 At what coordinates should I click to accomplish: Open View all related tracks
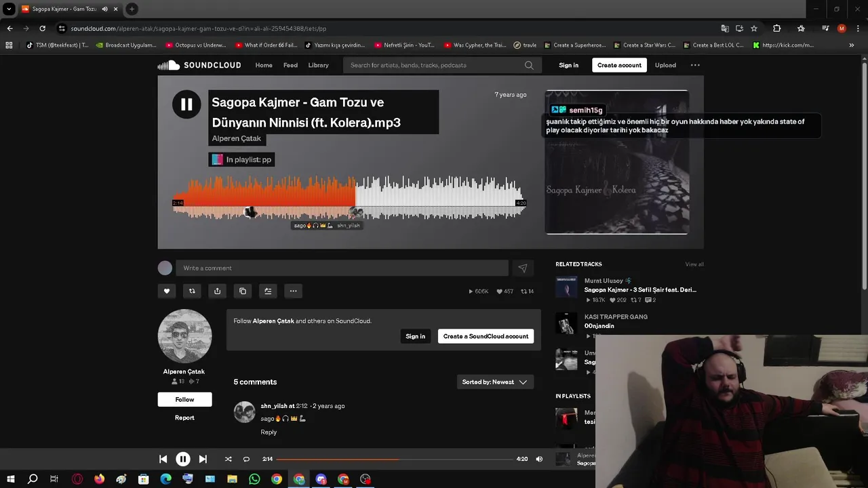(694, 264)
